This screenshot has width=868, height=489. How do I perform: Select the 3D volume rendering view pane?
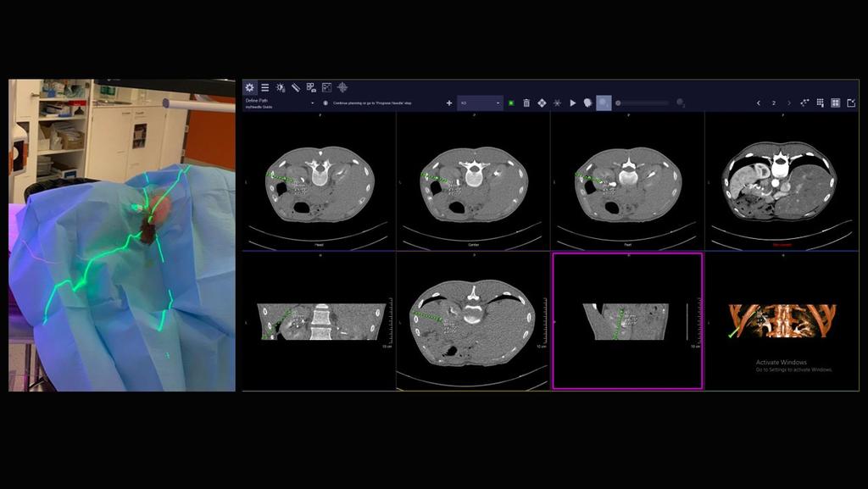pos(782,321)
